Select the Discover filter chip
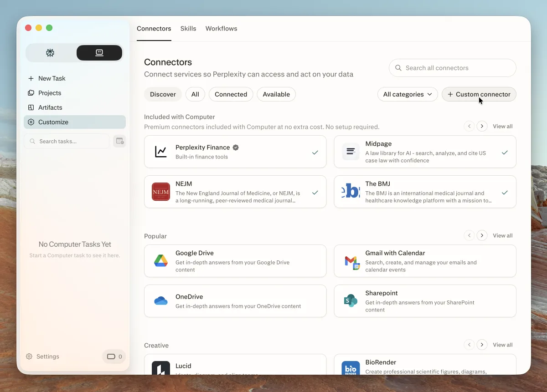 pyautogui.click(x=163, y=94)
